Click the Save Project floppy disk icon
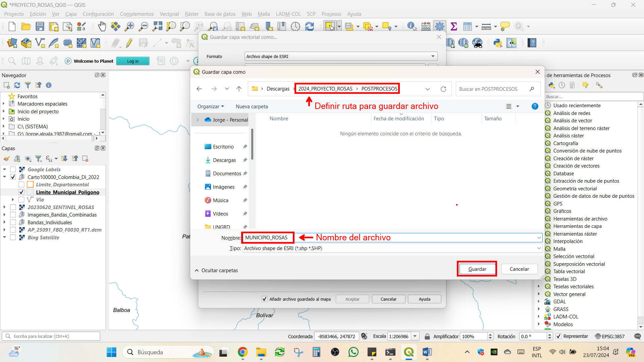This screenshot has width=644, height=362. [40, 26]
